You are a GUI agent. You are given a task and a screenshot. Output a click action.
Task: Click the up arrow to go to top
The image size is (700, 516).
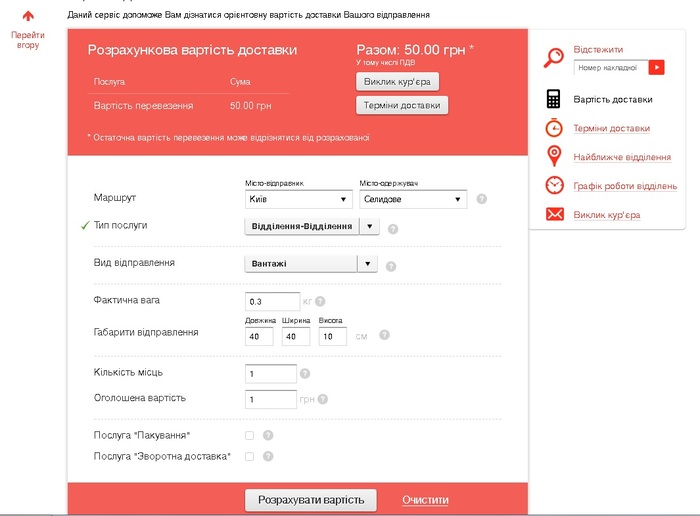click(x=28, y=16)
